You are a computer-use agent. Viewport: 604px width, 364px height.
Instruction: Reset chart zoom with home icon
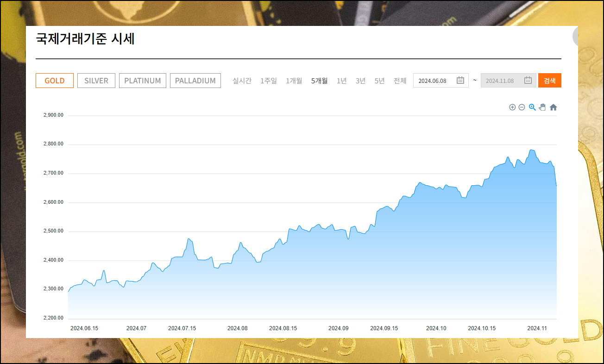click(x=553, y=107)
